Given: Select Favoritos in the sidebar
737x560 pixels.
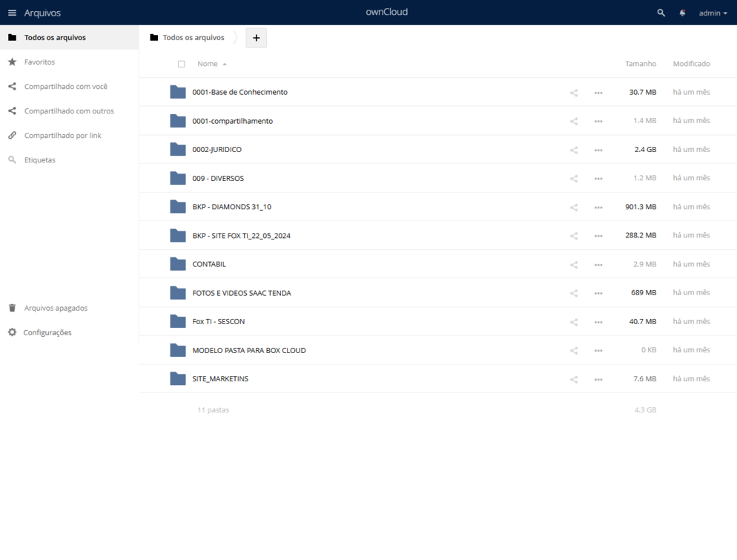Looking at the screenshot, I should (x=39, y=62).
